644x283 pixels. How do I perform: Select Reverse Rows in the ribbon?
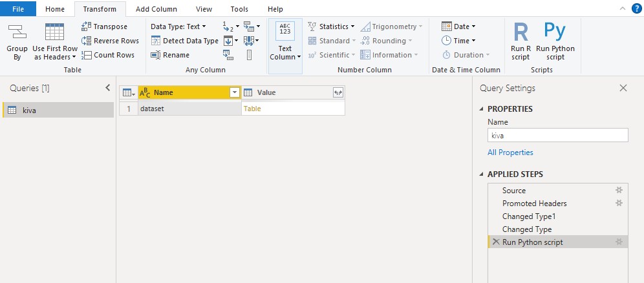(x=110, y=41)
